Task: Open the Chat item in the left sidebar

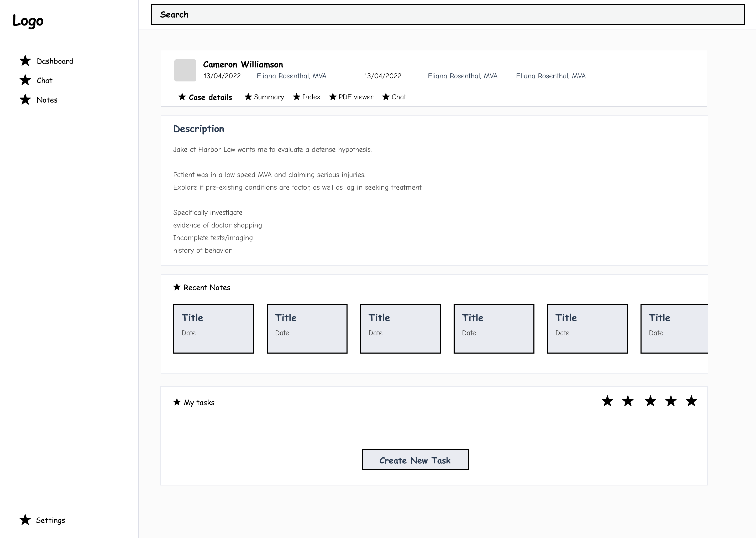Action: pos(44,80)
